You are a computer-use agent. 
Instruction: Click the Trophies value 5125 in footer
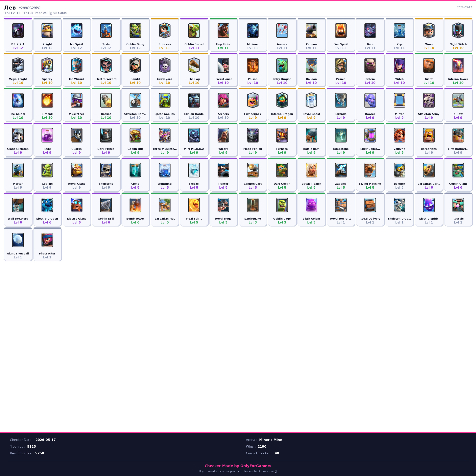(32, 446)
